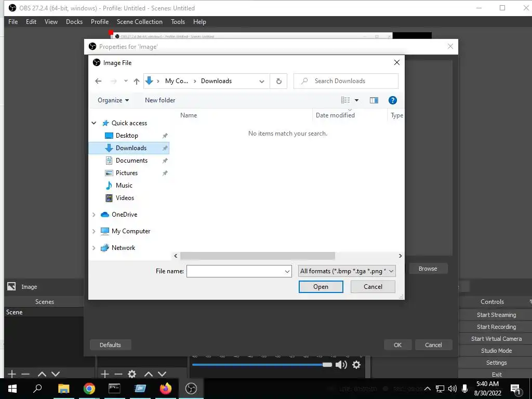The width and height of the screenshot is (532, 399).
Task: Open the view options icon
Action: [345, 100]
